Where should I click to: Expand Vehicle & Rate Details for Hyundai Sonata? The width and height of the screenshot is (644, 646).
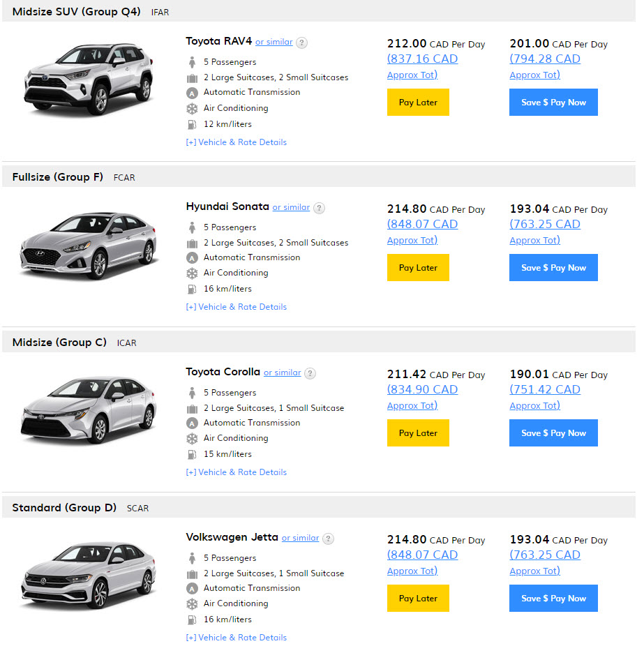click(x=236, y=307)
